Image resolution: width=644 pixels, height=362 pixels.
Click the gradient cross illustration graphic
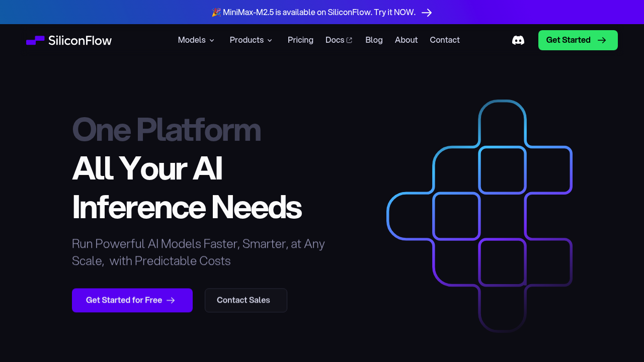[x=480, y=216]
